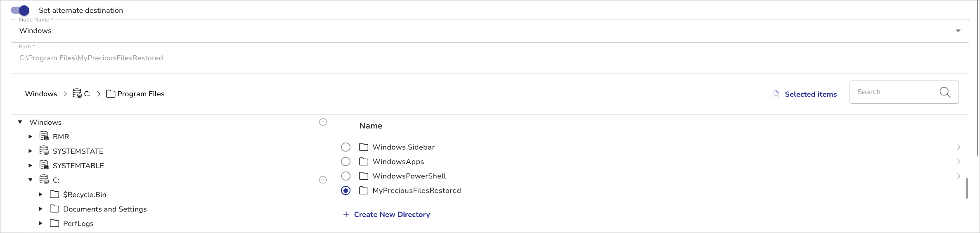Click the minus circle icon beside C: node
The height and width of the screenshot is (233, 980).
click(x=323, y=180)
